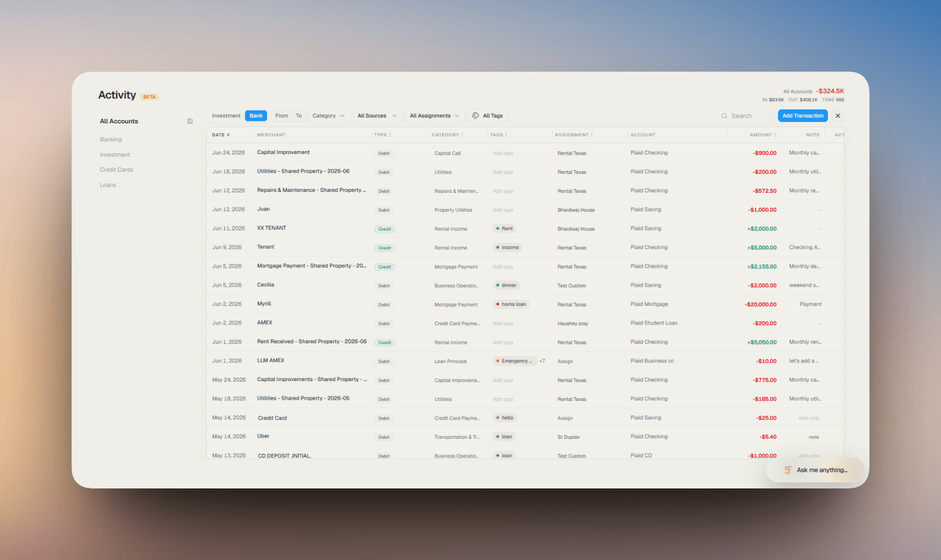Screen dimensions: 941x560
Task: Expand the +7 more tags indicator
Action: click(x=542, y=361)
